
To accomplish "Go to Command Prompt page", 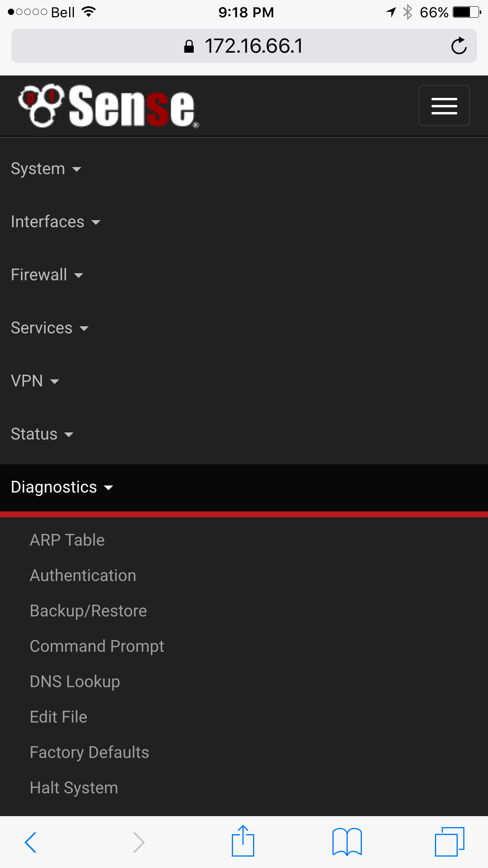I will [97, 646].
